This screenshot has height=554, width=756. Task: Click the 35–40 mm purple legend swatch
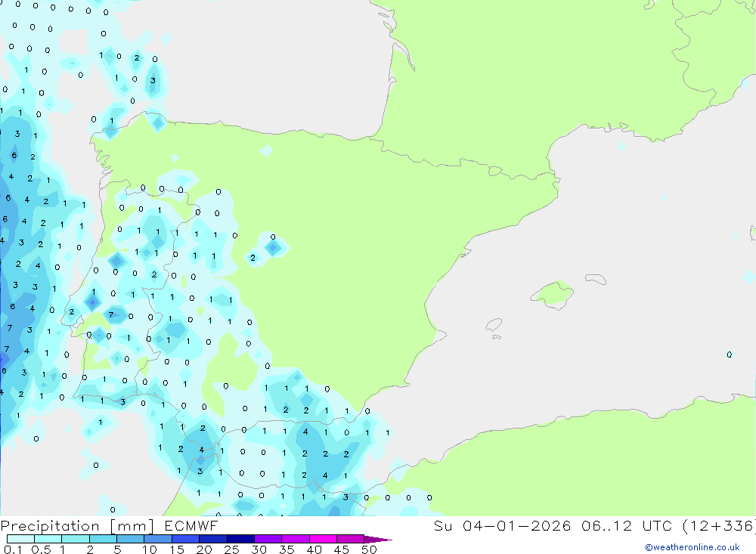(x=296, y=539)
